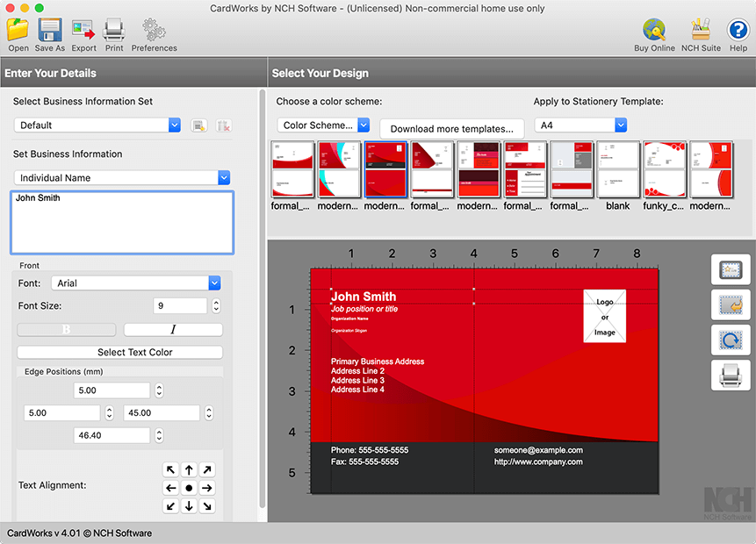Select Job position or title on card
Screen dimensions: 756x544
click(x=364, y=309)
